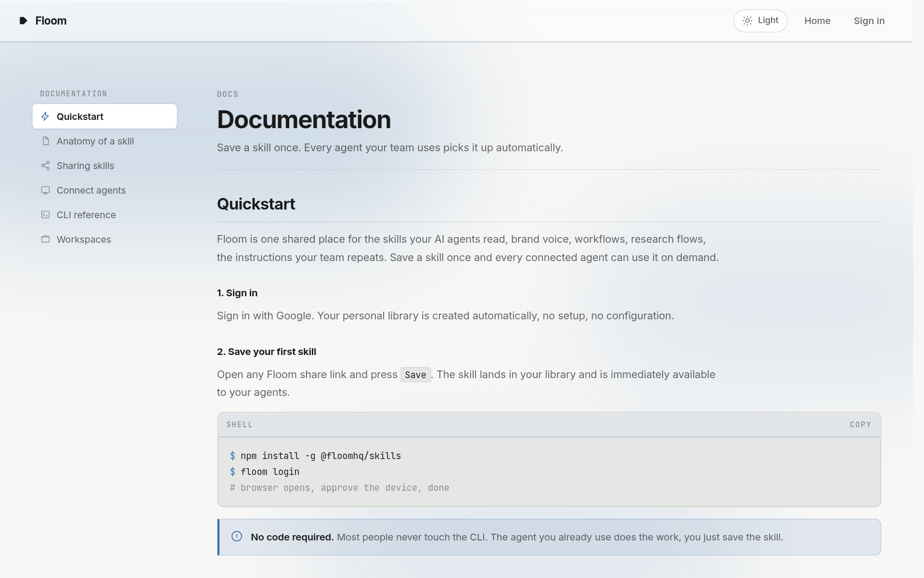Click the floom login command line

[x=265, y=472]
